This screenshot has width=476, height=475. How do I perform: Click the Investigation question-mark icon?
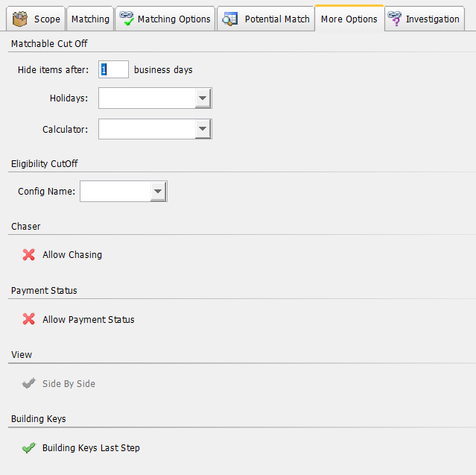point(395,19)
